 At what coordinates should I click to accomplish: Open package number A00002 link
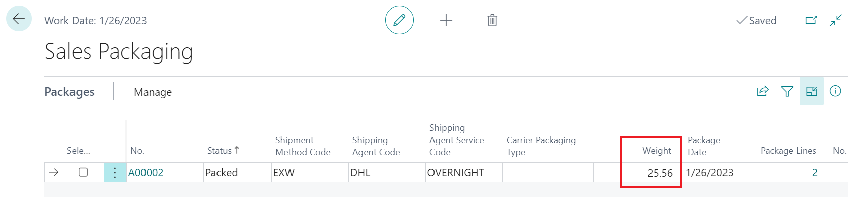coord(146,173)
